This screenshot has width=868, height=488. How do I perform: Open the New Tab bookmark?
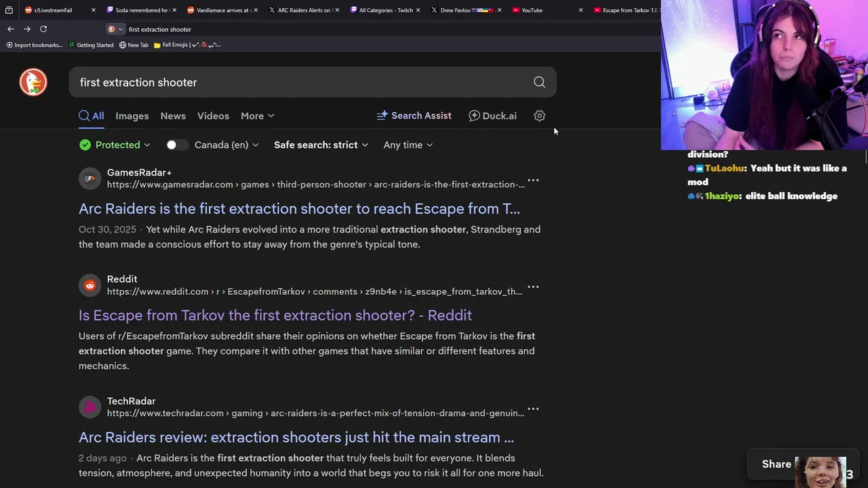tap(134, 45)
